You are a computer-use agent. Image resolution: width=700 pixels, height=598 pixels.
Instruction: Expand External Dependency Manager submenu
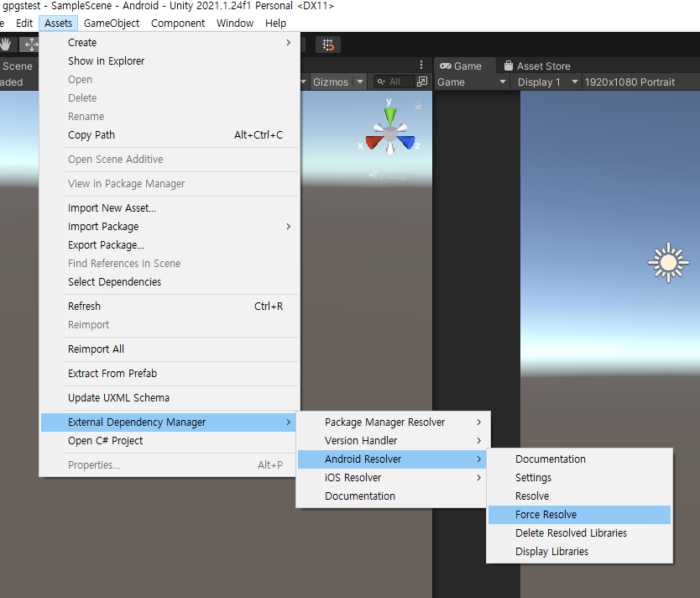169,422
